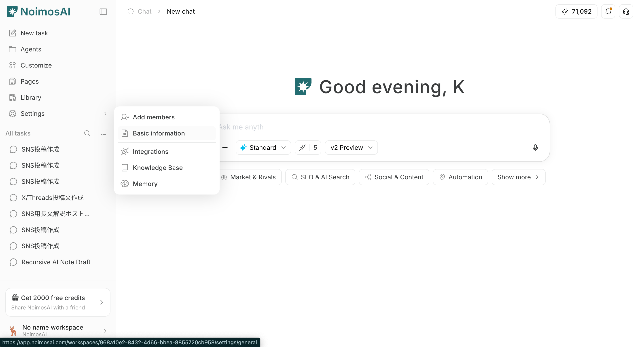Start a New task
Screen dimensions: 644x347
pos(58,33)
